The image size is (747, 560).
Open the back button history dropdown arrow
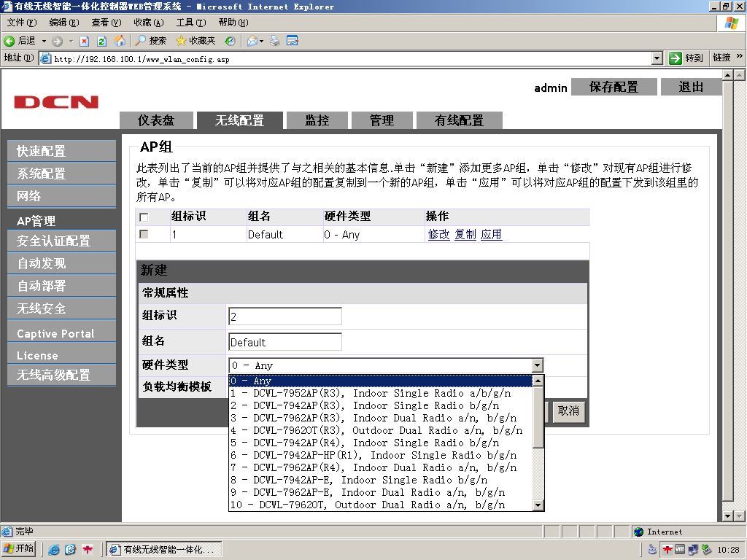click(x=44, y=41)
